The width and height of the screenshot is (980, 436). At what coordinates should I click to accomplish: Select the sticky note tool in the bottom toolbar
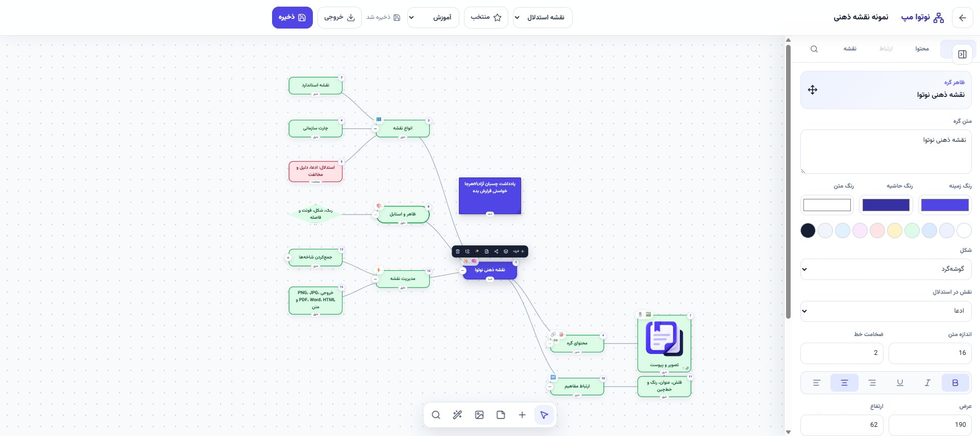[501, 415]
